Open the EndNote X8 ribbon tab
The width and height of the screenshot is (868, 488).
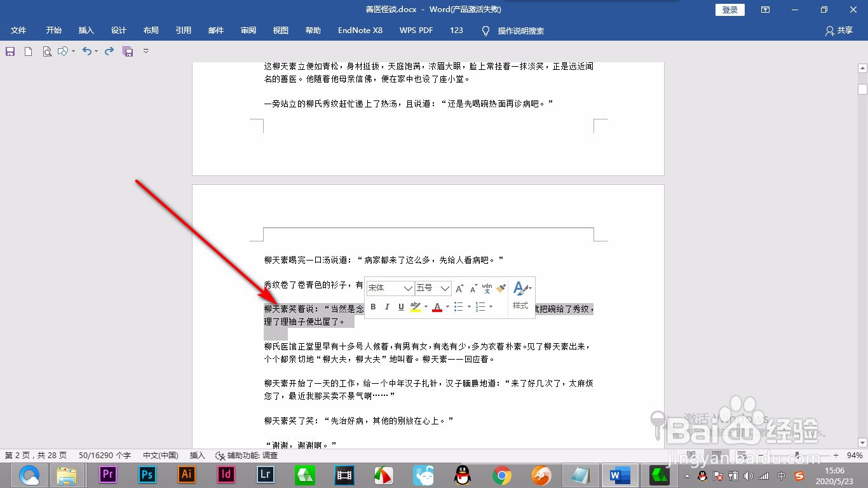point(360,30)
